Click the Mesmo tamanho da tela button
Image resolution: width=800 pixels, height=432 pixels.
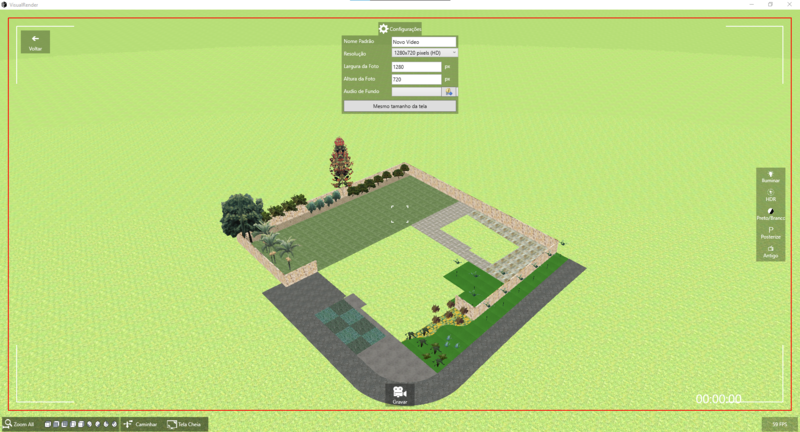click(x=399, y=105)
